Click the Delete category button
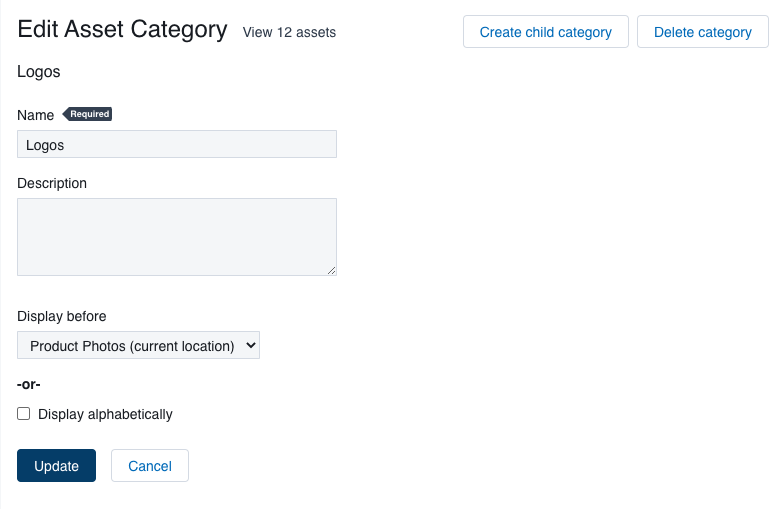 [x=702, y=32]
